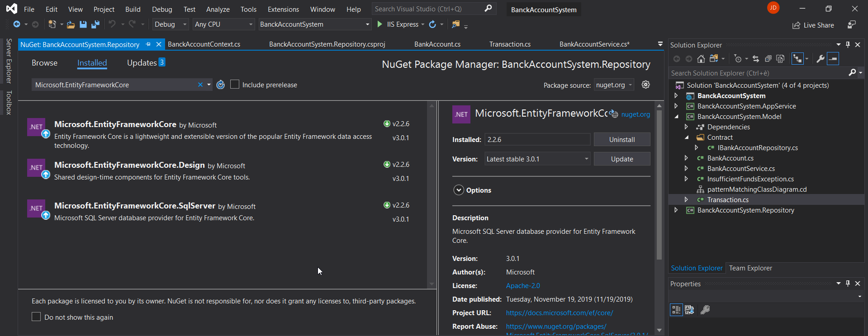
Task: Pin the NuGet document tab
Action: pos(148,44)
